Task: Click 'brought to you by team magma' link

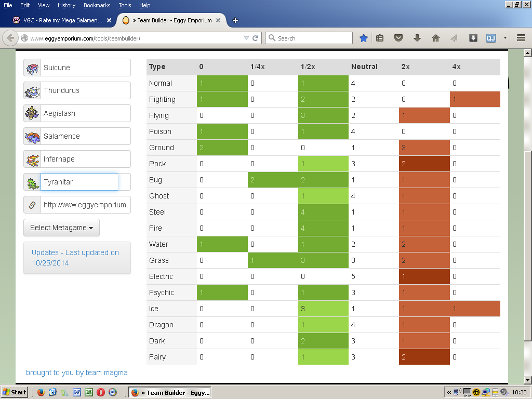Action: pyautogui.click(x=77, y=373)
